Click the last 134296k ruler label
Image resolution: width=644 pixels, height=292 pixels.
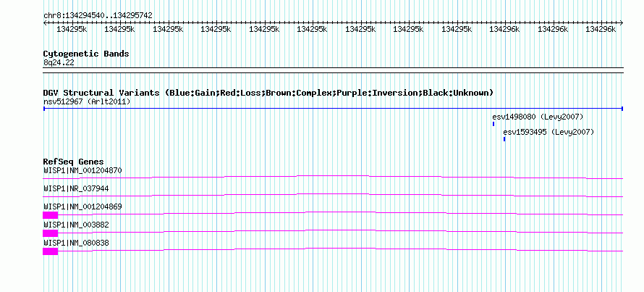click(x=601, y=29)
